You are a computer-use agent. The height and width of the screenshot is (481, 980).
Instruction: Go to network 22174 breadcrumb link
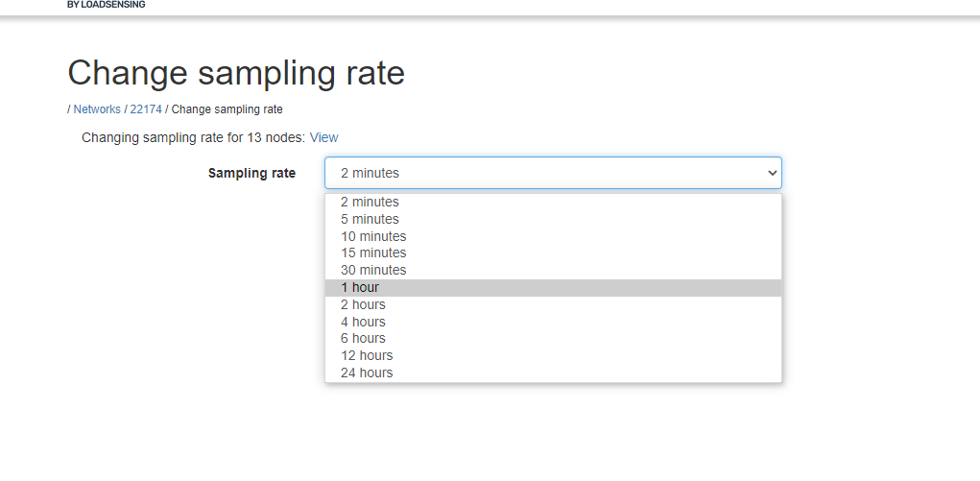(x=146, y=109)
